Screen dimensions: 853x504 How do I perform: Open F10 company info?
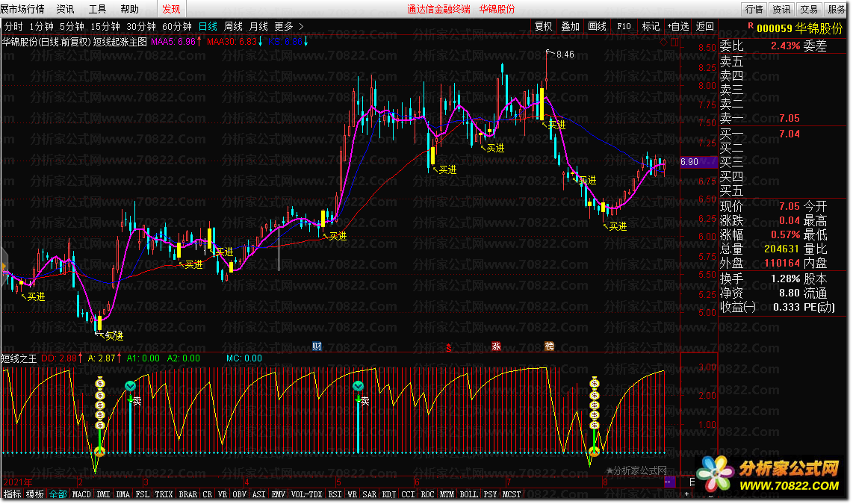coord(624,26)
